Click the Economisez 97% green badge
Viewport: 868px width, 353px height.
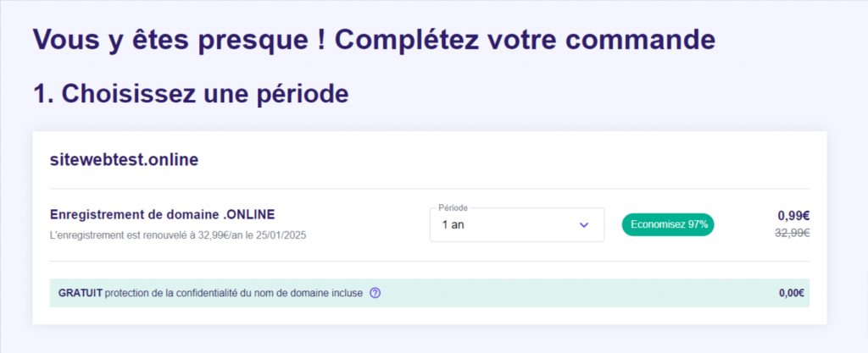(668, 224)
